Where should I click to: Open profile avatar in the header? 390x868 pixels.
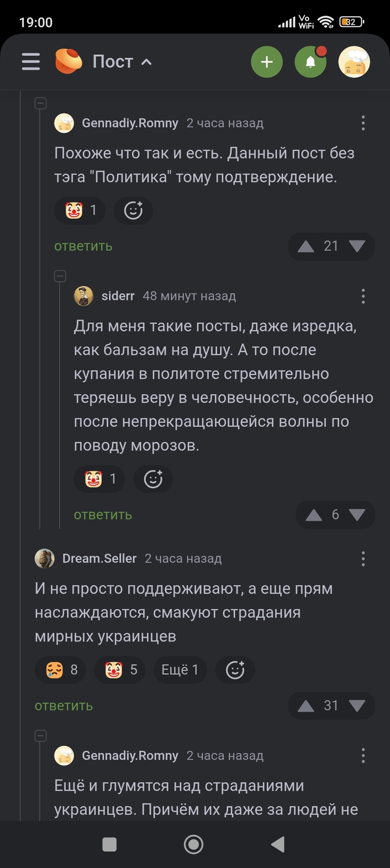[354, 61]
